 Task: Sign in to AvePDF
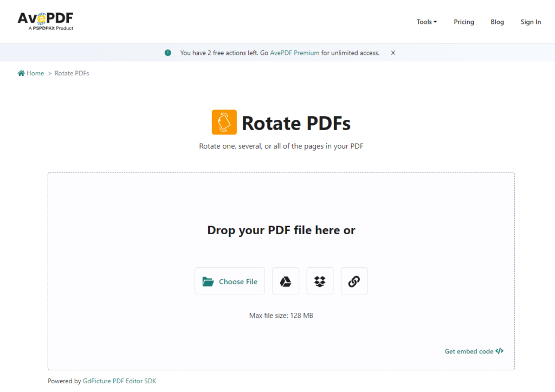[x=531, y=22]
